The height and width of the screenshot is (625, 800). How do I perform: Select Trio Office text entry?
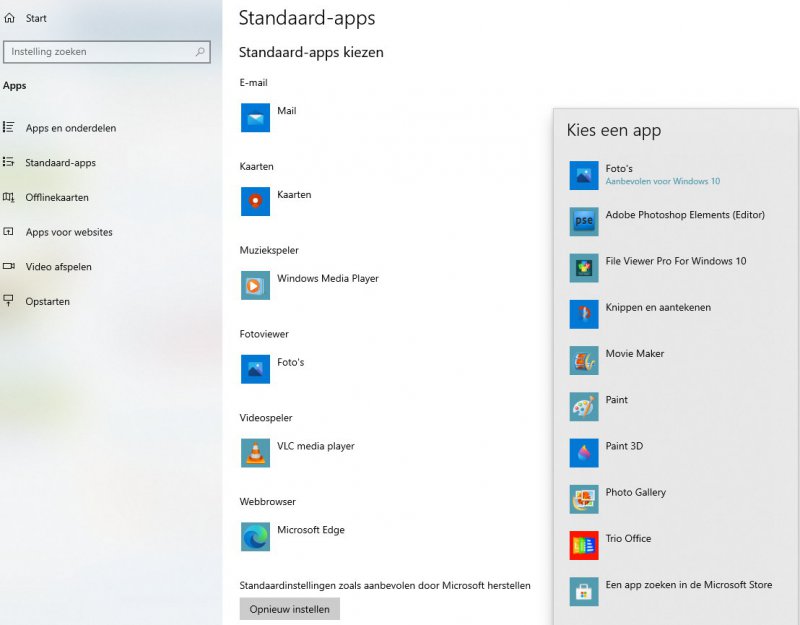628,538
